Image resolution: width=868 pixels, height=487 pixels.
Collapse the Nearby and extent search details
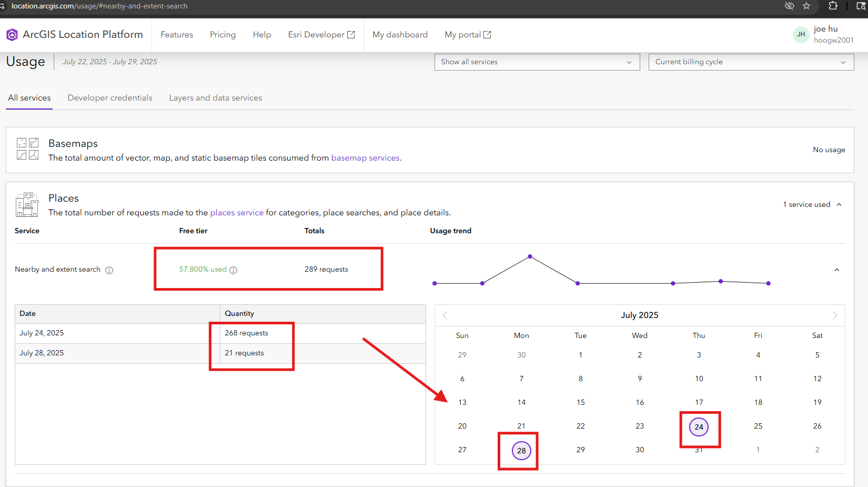pos(837,270)
